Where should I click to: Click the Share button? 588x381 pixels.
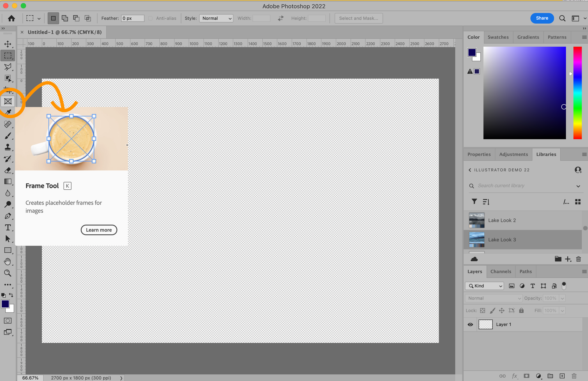pyautogui.click(x=542, y=18)
